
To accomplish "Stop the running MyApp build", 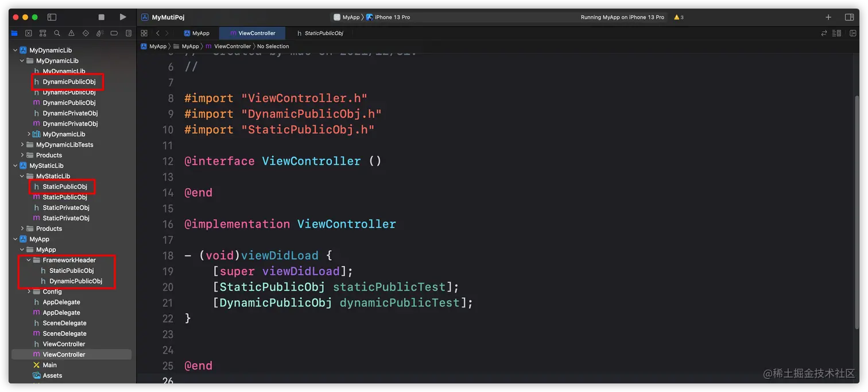I will click(102, 17).
